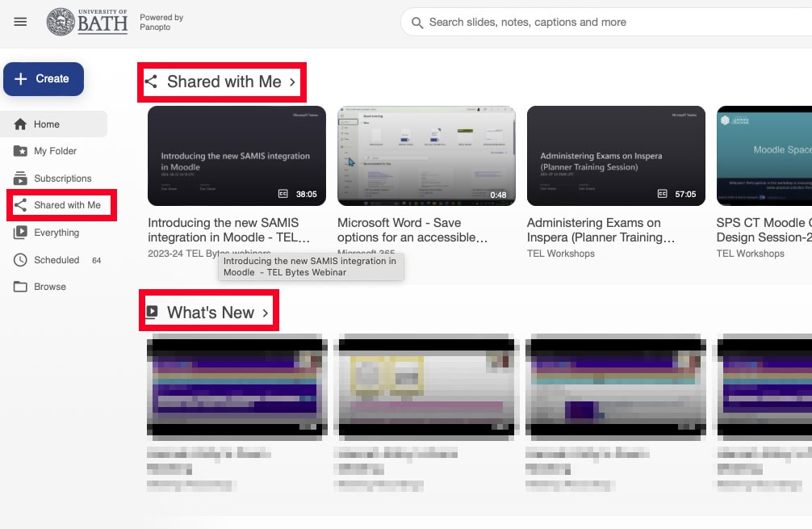The width and height of the screenshot is (812, 529).
Task: Select Shared with Me in sidebar
Action: (67, 205)
